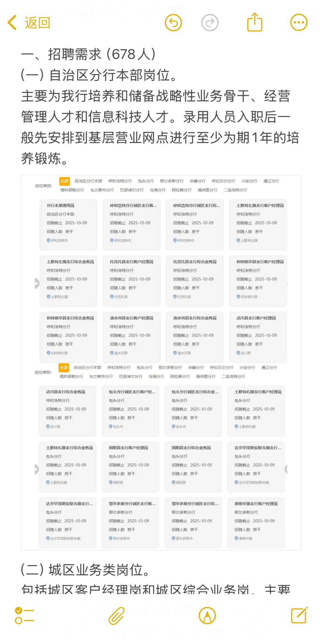This screenshot has width=322, height=644.
Task: Tap the 包头分行城区支行综合业… card title
Action: [195, 392]
